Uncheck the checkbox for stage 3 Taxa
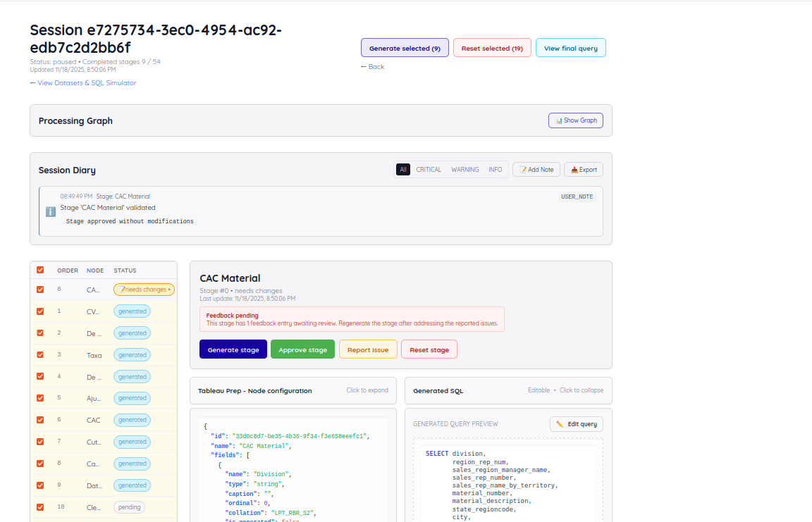The image size is (812, 522). (x=40, y=355)
